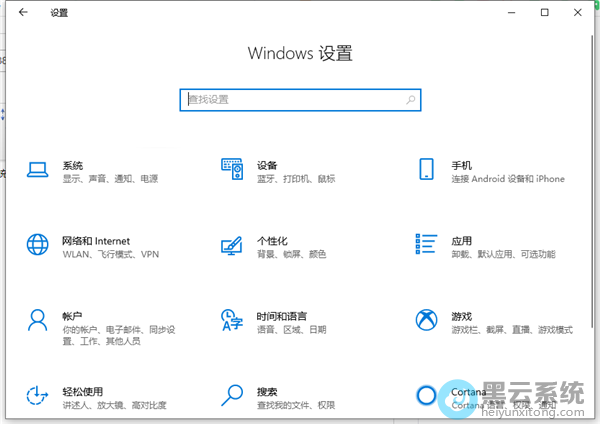Open the 设备 settings title
This screenshot has width=600, height=424.
[267, 165]
